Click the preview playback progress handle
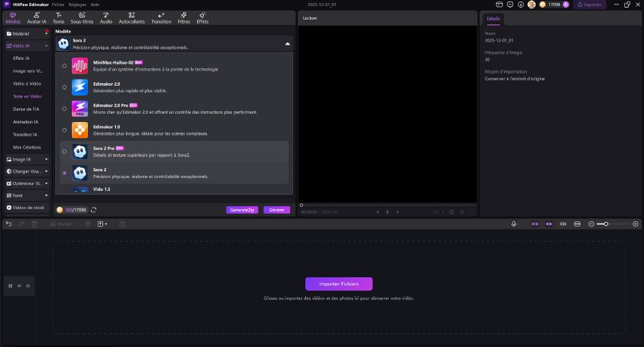 point(301,205)
